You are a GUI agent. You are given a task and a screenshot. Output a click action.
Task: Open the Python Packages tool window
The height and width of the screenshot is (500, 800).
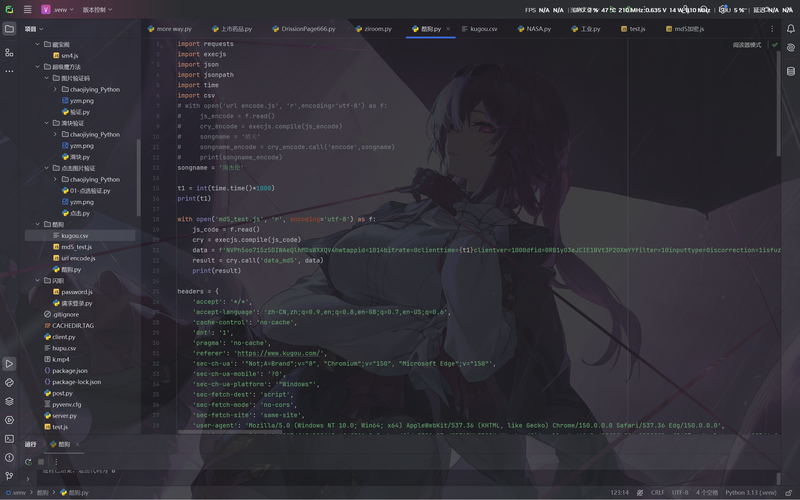tap(9, 383)
